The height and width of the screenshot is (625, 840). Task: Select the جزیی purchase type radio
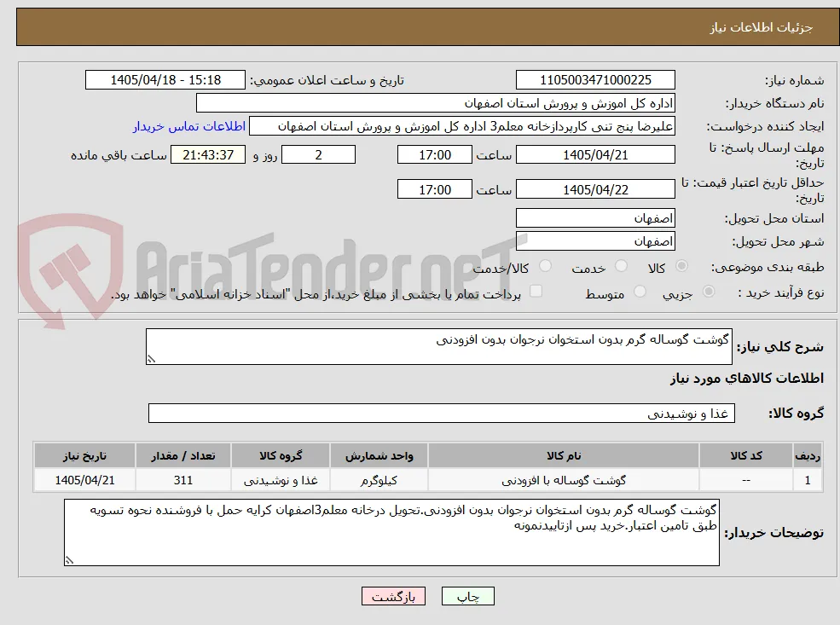click(708, 292)
